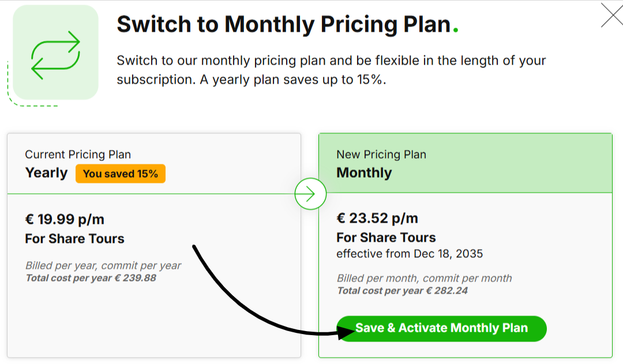Click the circled arrow between plans
The width and height of the screenshot is (623, 364).
click(x=310, y=194)
